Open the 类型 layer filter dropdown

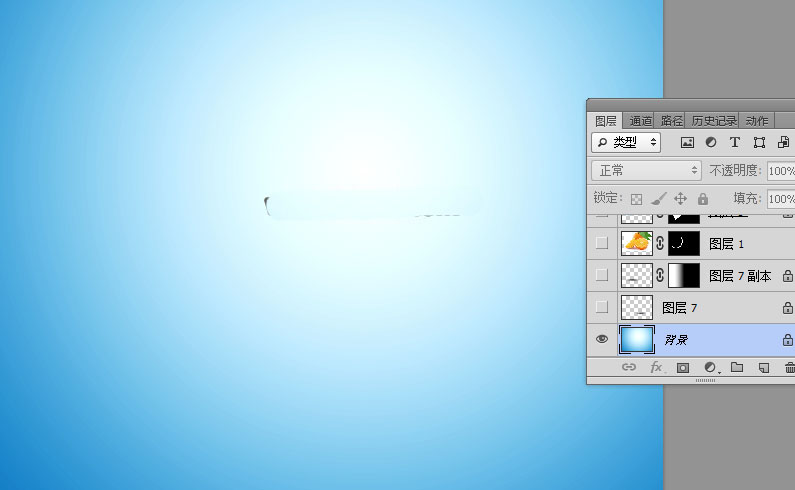click(626, 143)
